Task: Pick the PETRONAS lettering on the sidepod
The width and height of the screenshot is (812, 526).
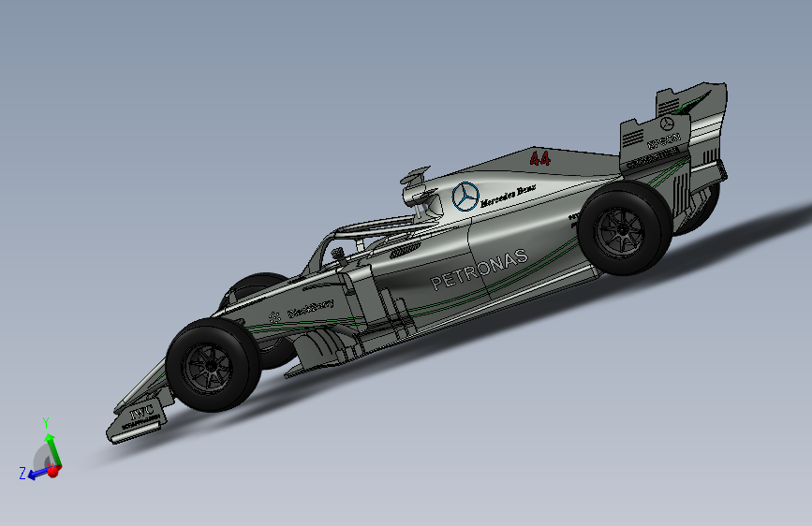Action: [479, 270]
